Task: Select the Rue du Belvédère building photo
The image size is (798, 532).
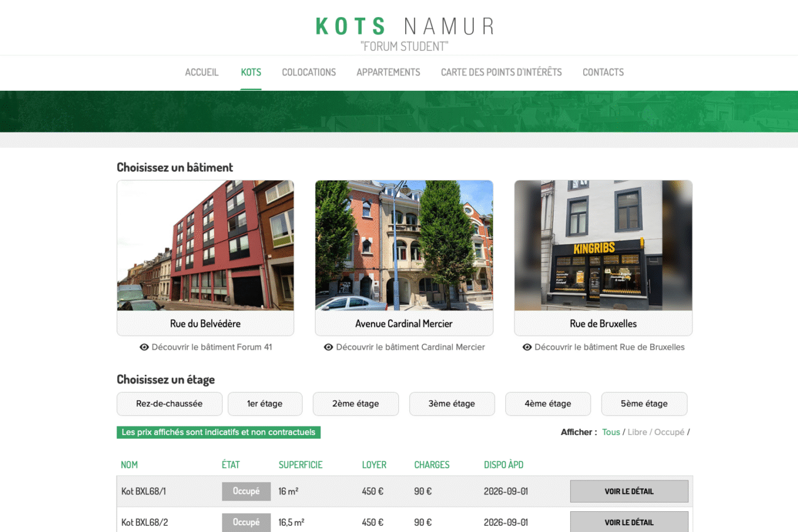Action: click(x=205, y=245)
